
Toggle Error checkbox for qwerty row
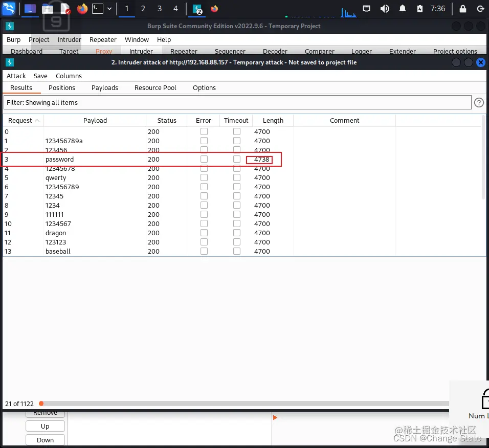[x=204, y=177]
